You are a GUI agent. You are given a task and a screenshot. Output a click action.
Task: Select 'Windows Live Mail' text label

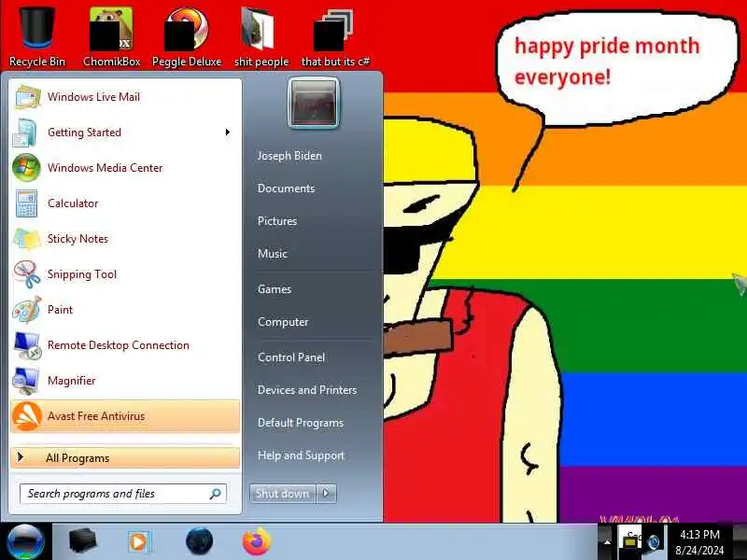[94, 97]
